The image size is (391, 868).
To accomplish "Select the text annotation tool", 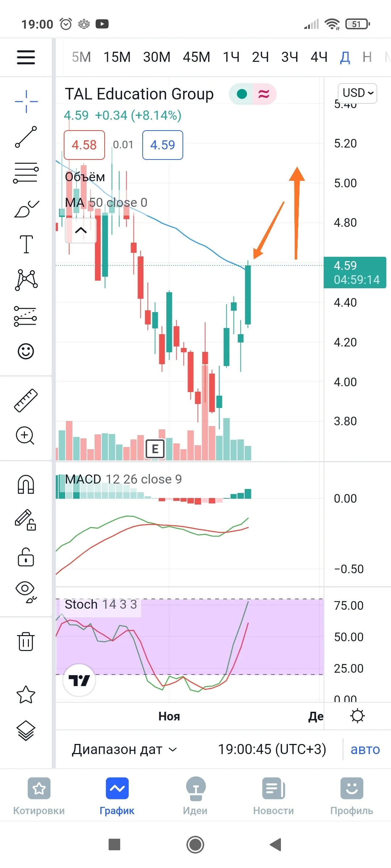I will [x=26, y=244].
